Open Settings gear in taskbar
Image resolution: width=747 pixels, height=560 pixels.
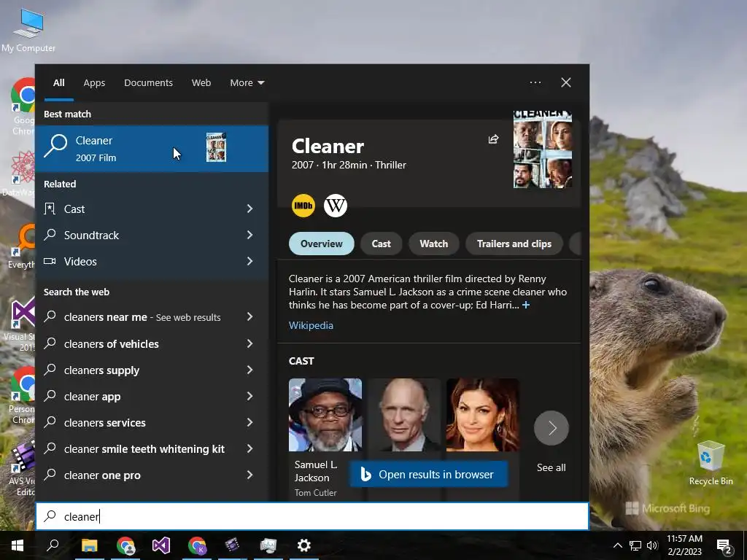tap(304, 545)
